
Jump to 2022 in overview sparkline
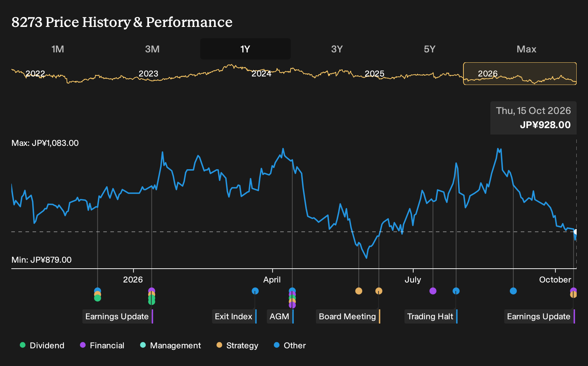point(35,74)
